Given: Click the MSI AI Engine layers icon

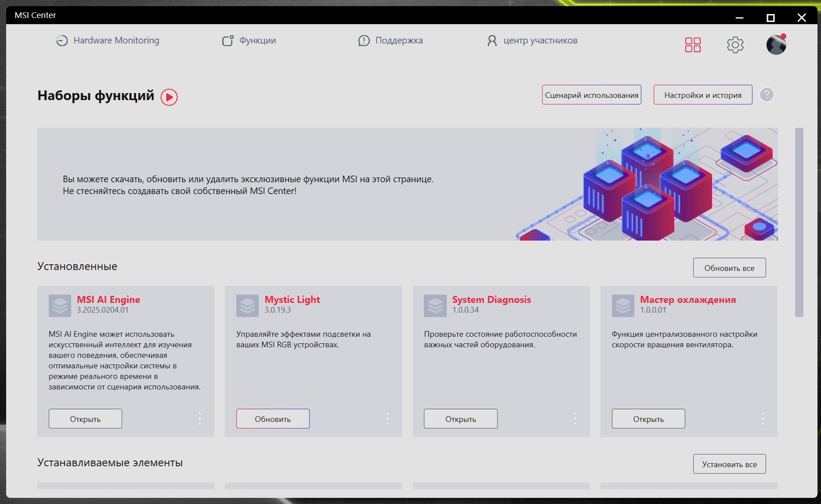Looking at the screenshot, I should click(60, 306).
